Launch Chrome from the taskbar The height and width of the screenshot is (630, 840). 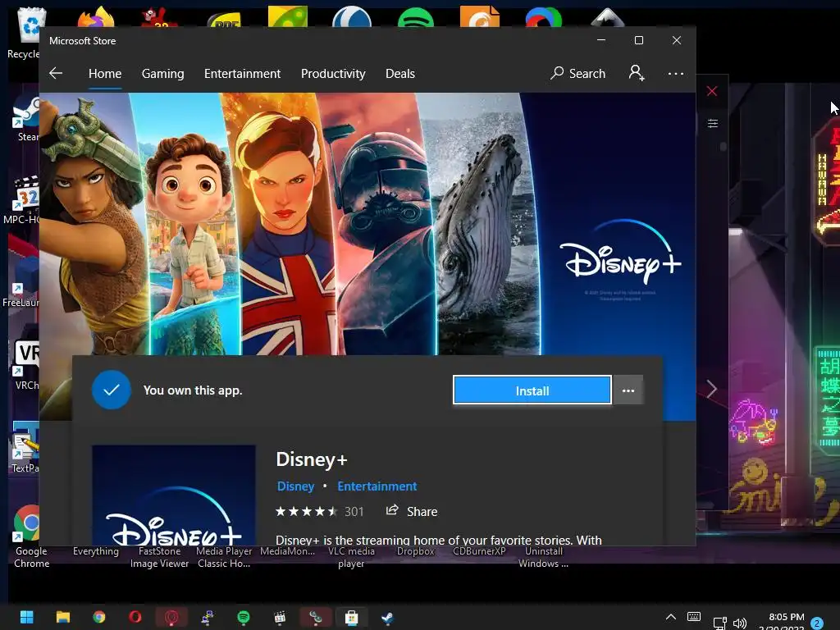pyautogui.click(x=99, y=617)
